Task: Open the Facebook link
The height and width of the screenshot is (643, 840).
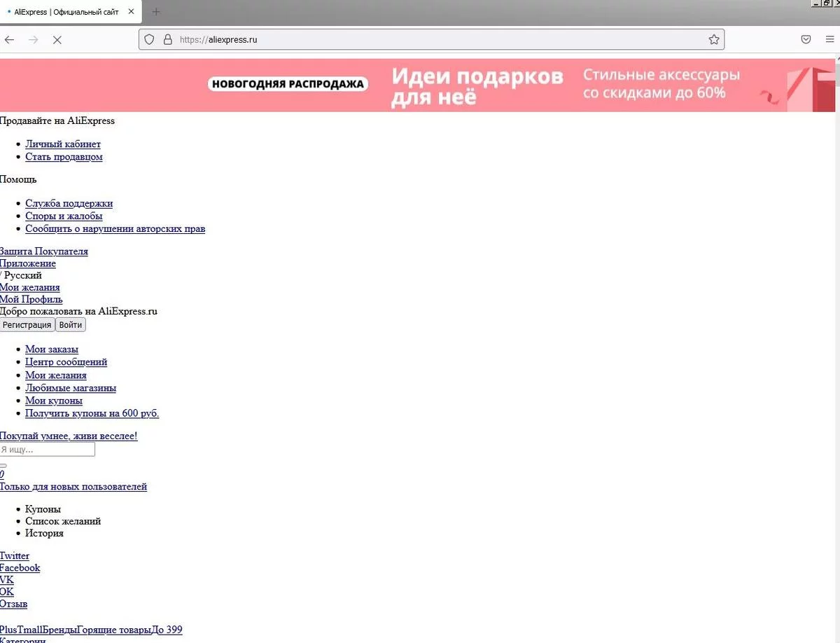Action: (20, 568)
